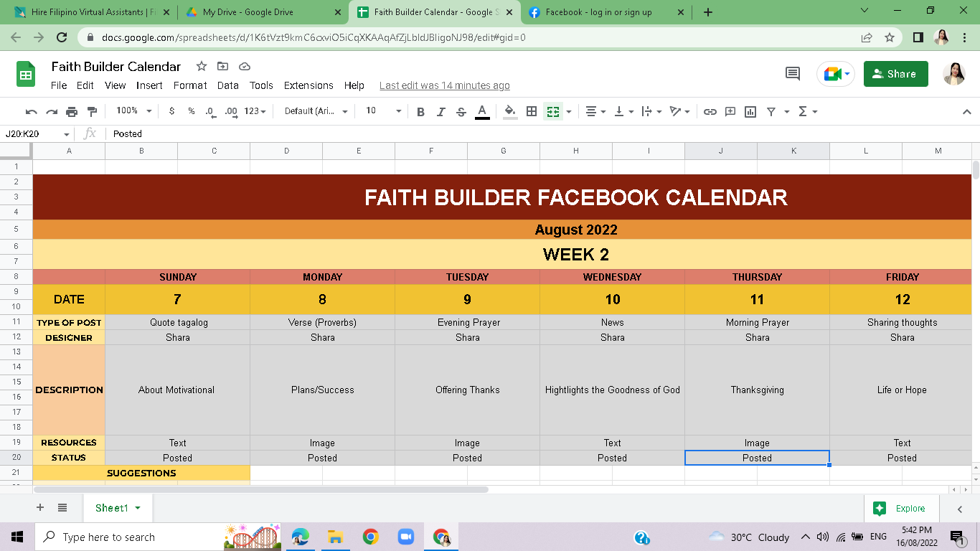Open the Extensions menu
This screenshot has height=551, width=980.
coord(308,85)
